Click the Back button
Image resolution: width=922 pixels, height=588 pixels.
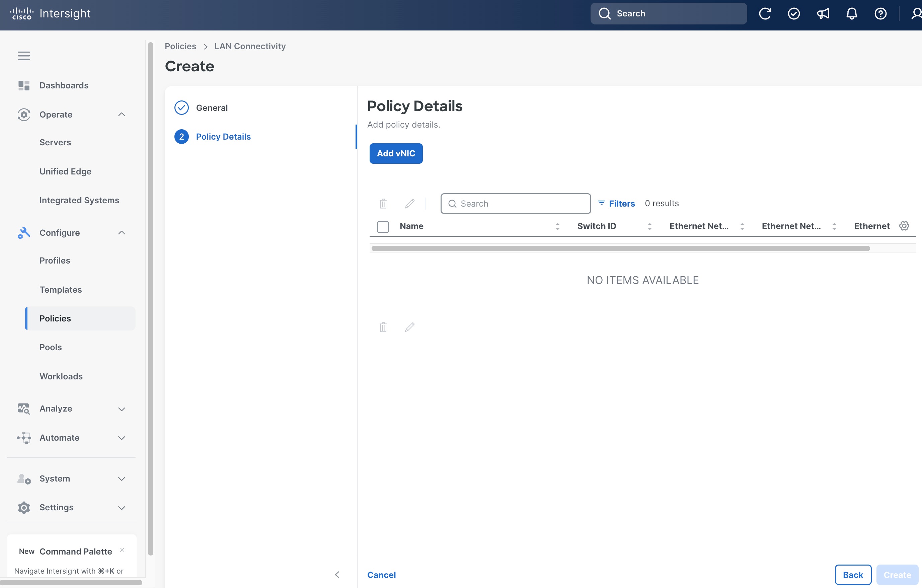(x=853, y=575)
